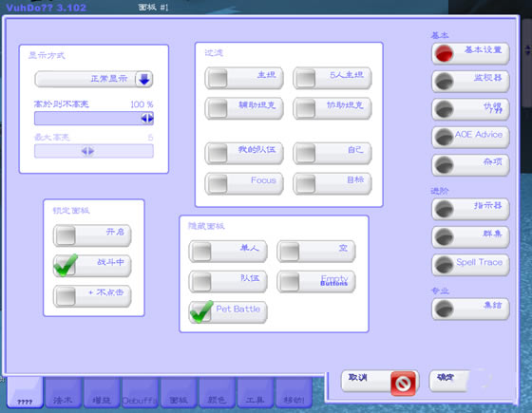The height and width of the screenshot is (413, 532).
Task: Toggle the 自己 filter checkbox
Action: pyautogui.click(x=306, y=153)
